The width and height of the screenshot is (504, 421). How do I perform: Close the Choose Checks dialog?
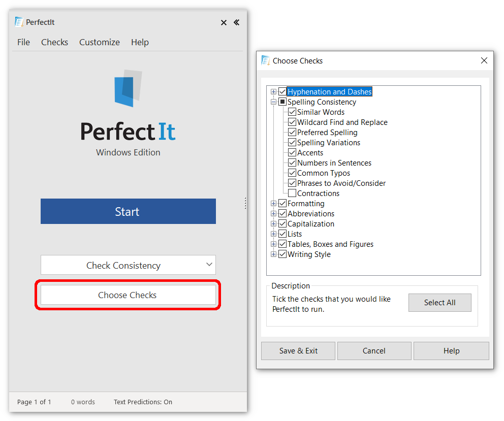[x=484, y=60]
